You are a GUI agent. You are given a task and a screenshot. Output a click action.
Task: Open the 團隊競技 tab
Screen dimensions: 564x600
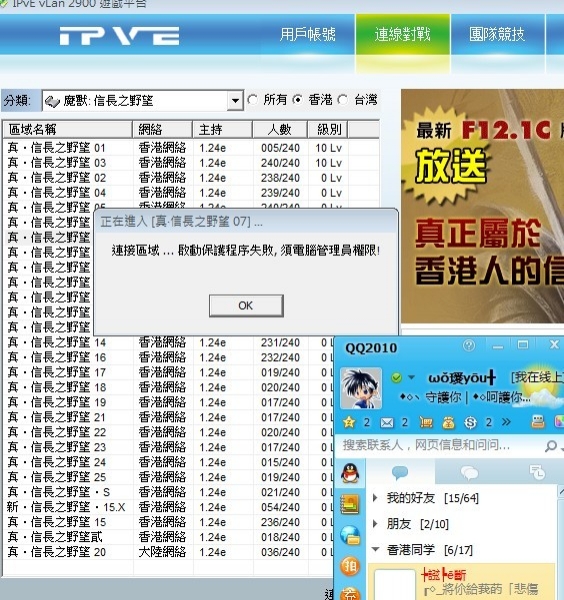coord(497,34)
